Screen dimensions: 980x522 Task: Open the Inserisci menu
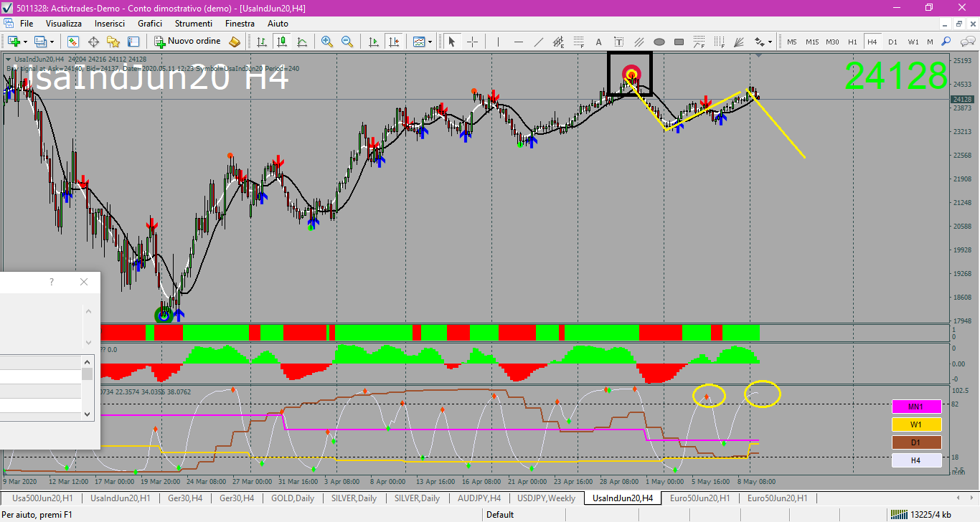tap(109, 24)
